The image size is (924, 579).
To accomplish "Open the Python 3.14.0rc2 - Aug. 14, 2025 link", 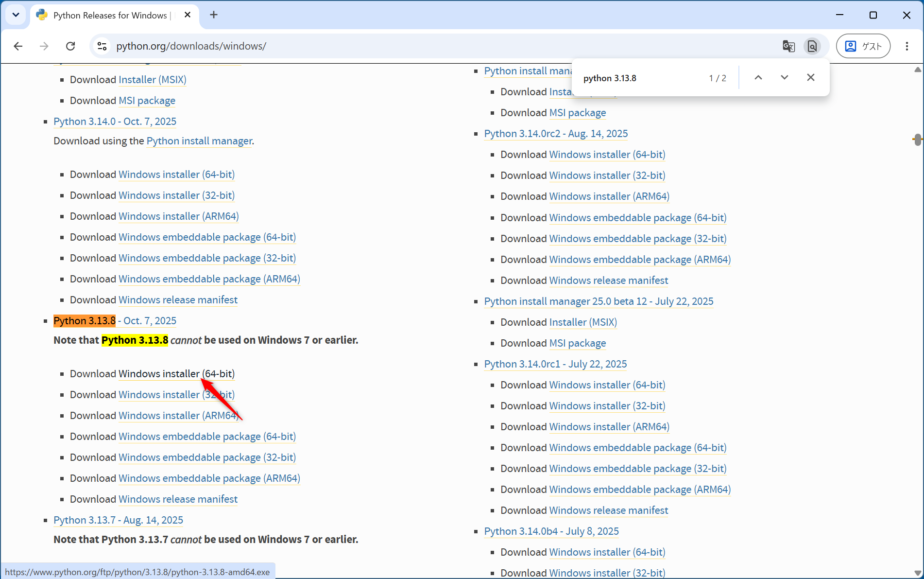I will (556, 134).
